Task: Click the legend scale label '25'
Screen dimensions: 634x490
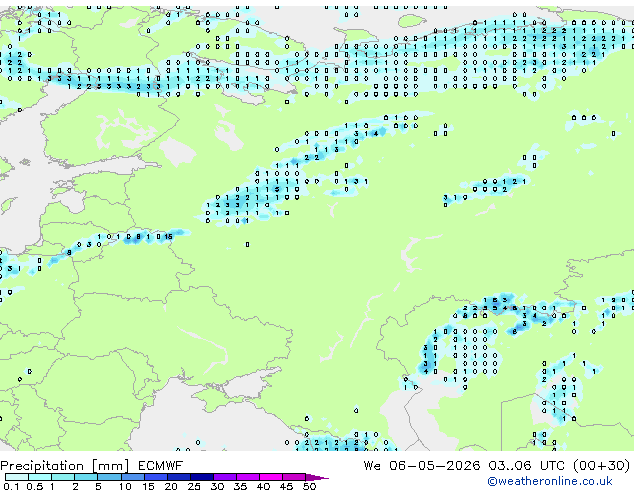Action: [194, 486]
